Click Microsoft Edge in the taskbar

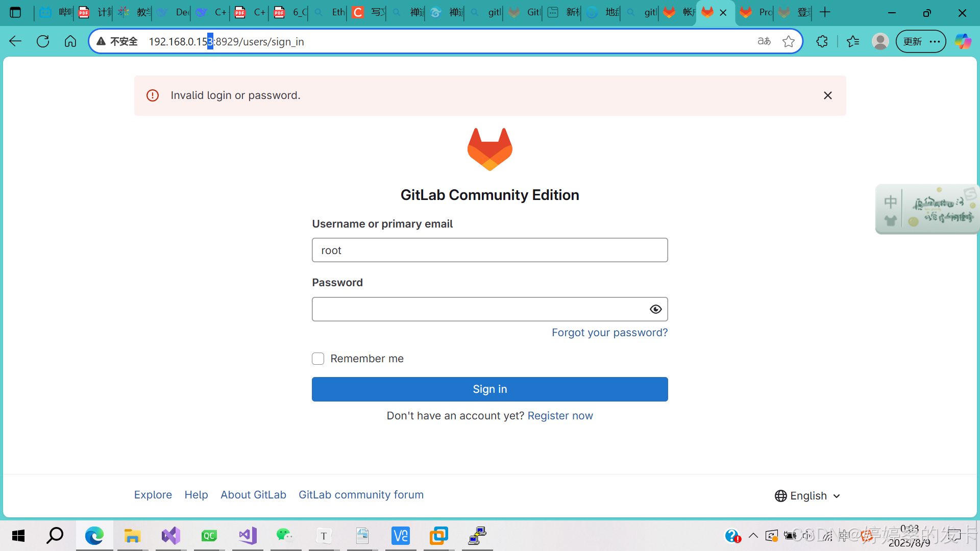[94, 536]
